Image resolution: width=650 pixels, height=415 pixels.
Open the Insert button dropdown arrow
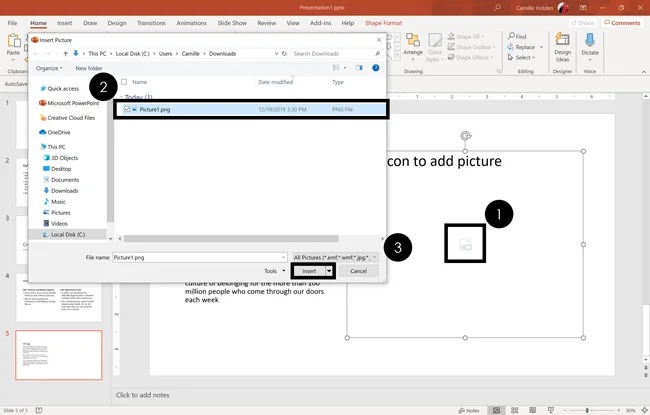click(x=329, y=271)
